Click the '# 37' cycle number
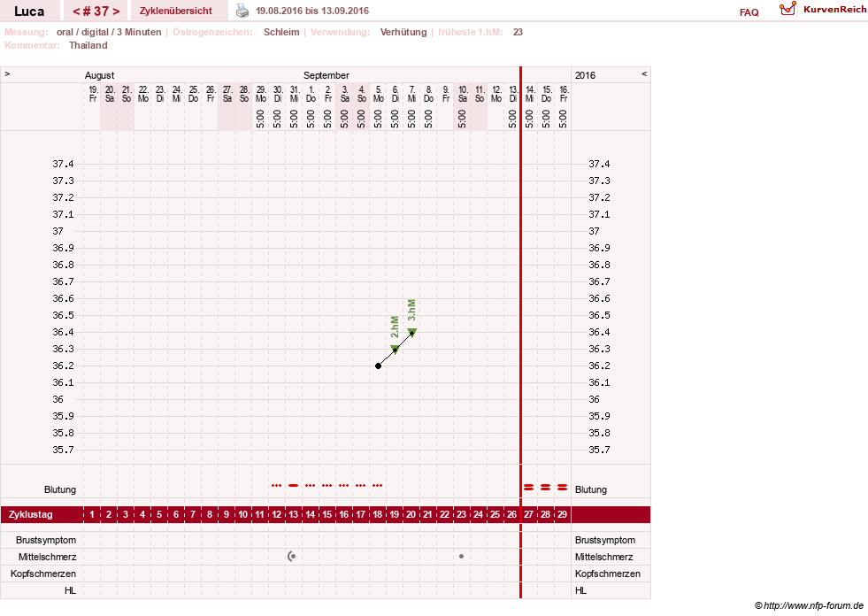 coord(96,12)
